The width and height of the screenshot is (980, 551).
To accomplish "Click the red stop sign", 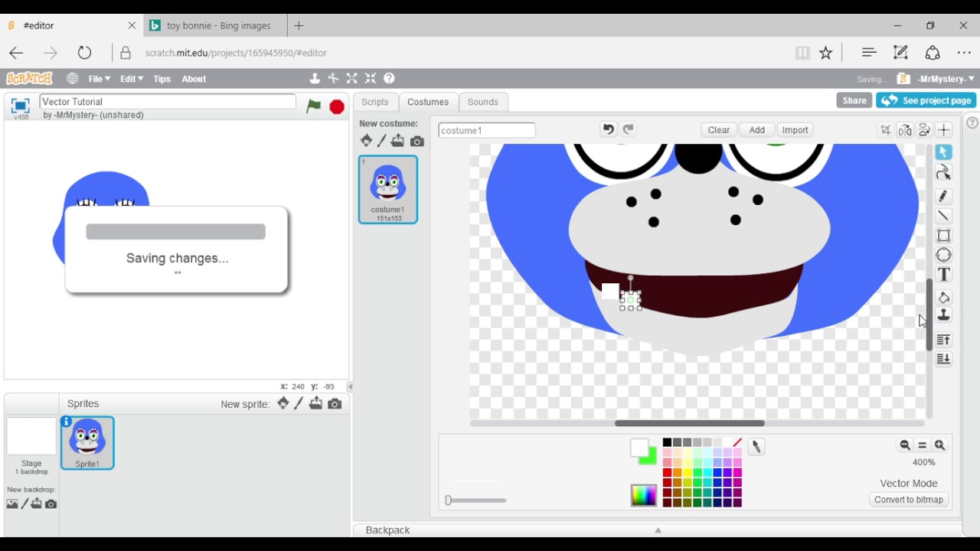I will [x=337, y=106].
